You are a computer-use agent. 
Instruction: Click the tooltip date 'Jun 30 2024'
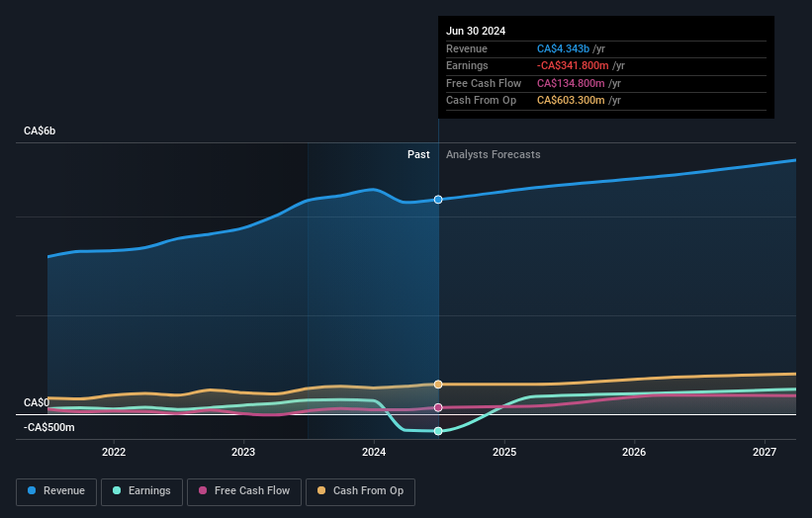(x=476, y=31)
